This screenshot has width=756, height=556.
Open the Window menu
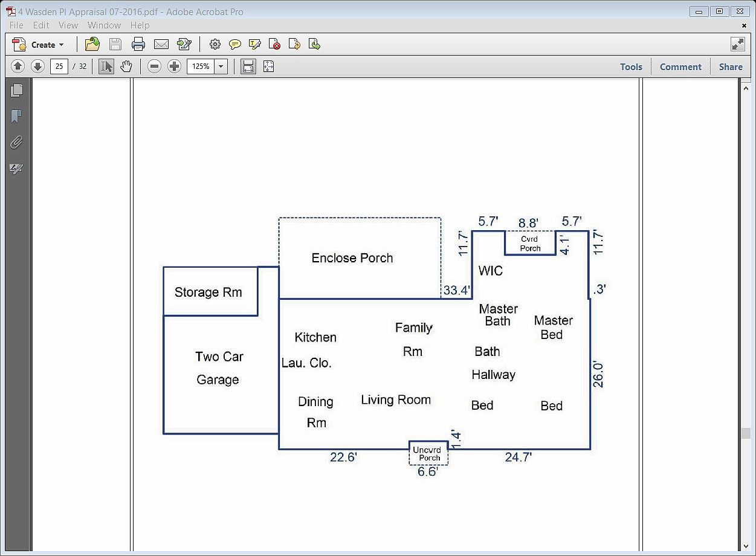[104, 25]
